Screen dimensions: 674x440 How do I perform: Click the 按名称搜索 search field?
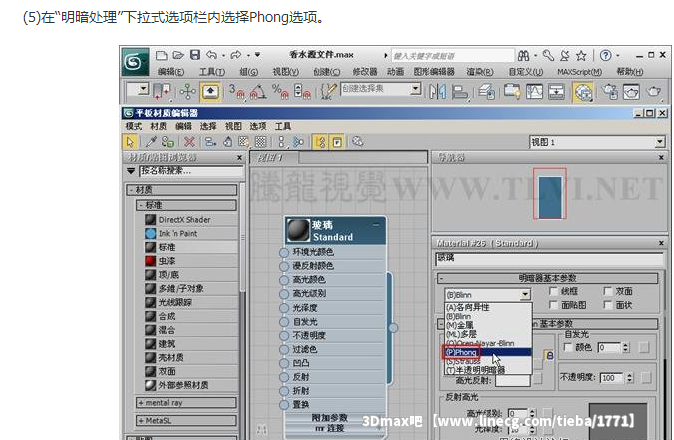pos(191,171)
